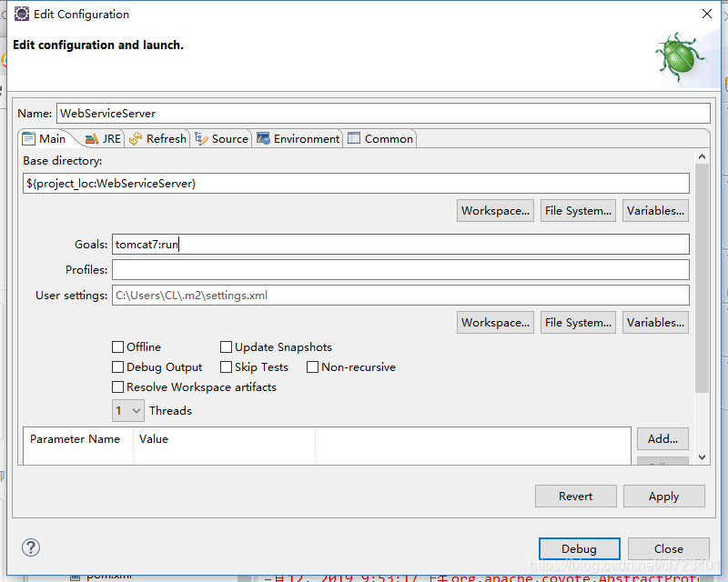
Task: Click Workspace button under Base directory
Action: point(495,211)
